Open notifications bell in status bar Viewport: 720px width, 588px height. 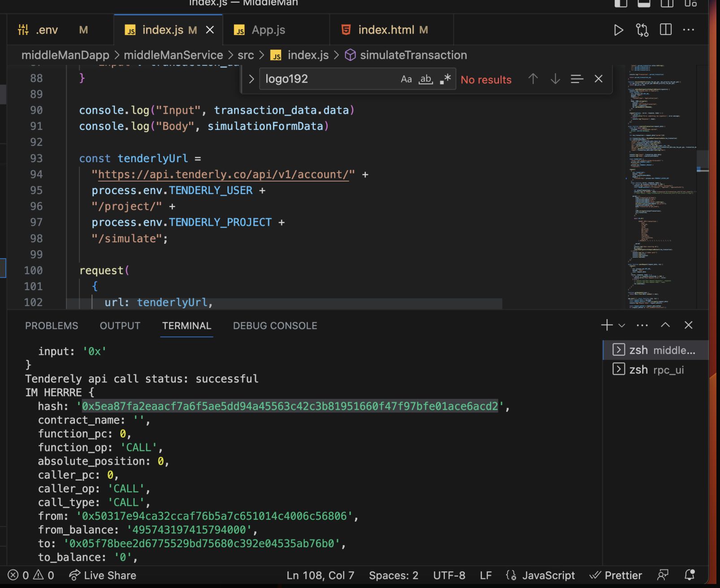click(690, 575)
